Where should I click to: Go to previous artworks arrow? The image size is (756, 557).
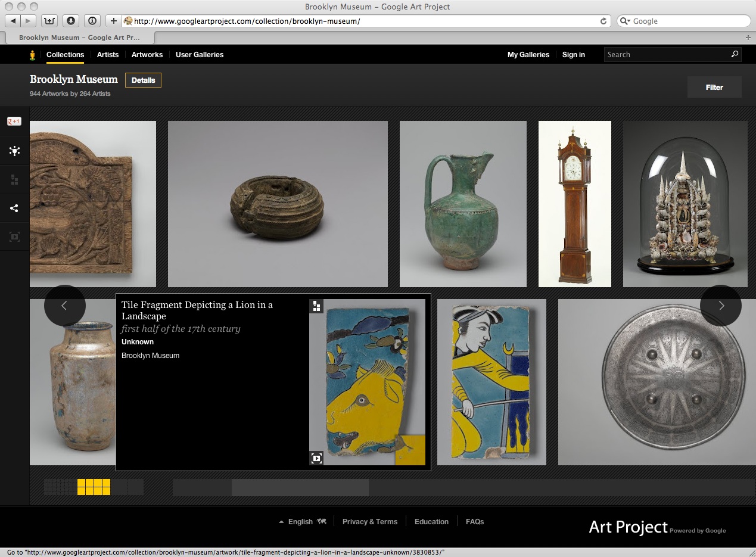pyautogui.click(x=65, y=306)
